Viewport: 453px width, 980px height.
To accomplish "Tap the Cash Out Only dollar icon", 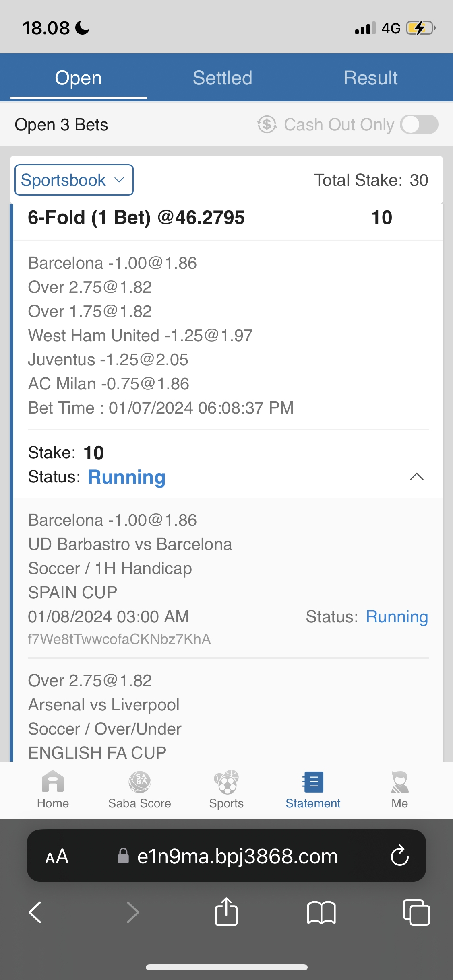I will click(267, 124).
